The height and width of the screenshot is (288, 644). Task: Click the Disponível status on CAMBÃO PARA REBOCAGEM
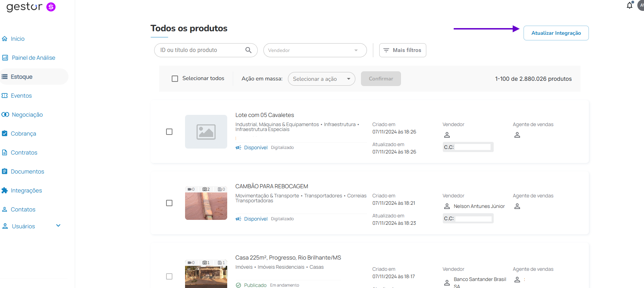click(x=256, y=219)
